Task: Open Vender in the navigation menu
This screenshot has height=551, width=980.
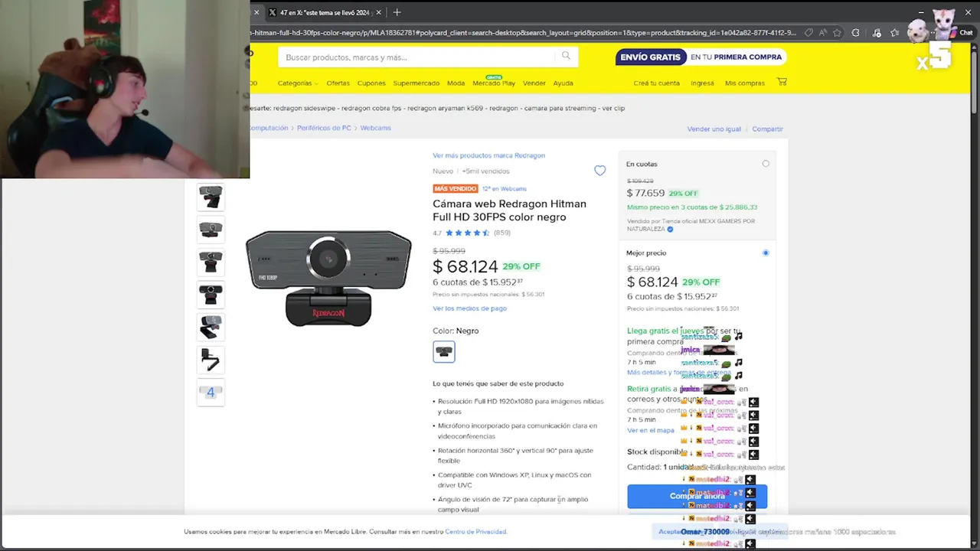Action: (x=534, y=83)
